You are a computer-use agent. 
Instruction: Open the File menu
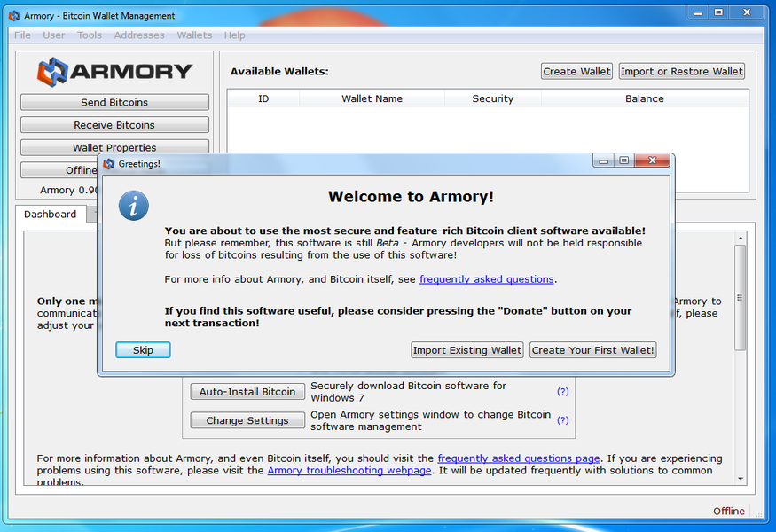22,35
